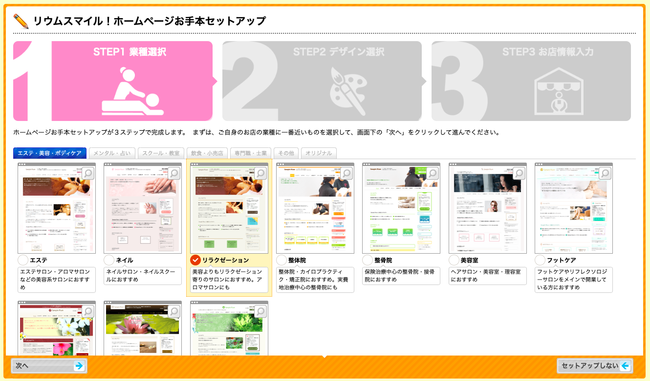Image resolution: width=650 pixels, height=381 pixels.
Task: Switch to the メンタル・占い tab
Action: pos(112,153)
